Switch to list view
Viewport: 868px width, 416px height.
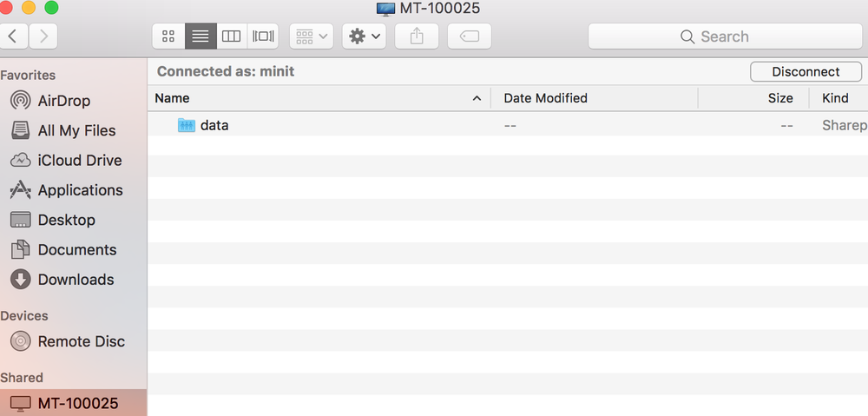point(201,36)
